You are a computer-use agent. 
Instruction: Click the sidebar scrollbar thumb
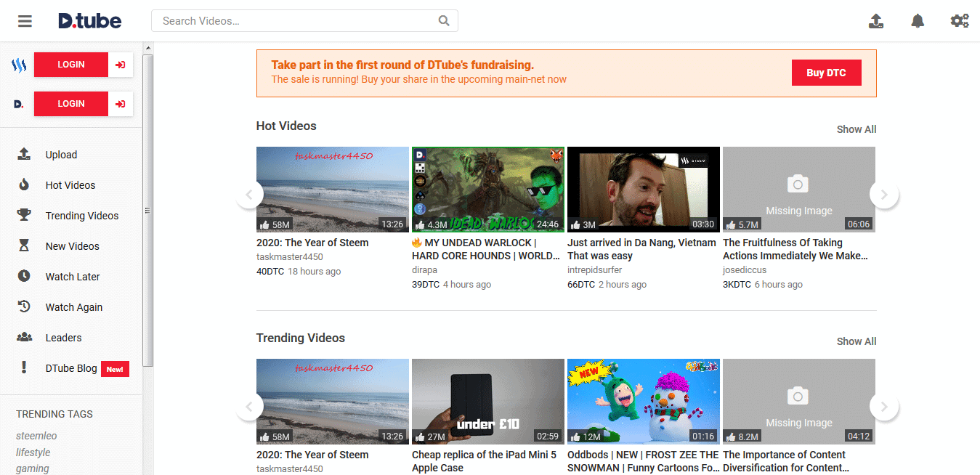(148, 211)
